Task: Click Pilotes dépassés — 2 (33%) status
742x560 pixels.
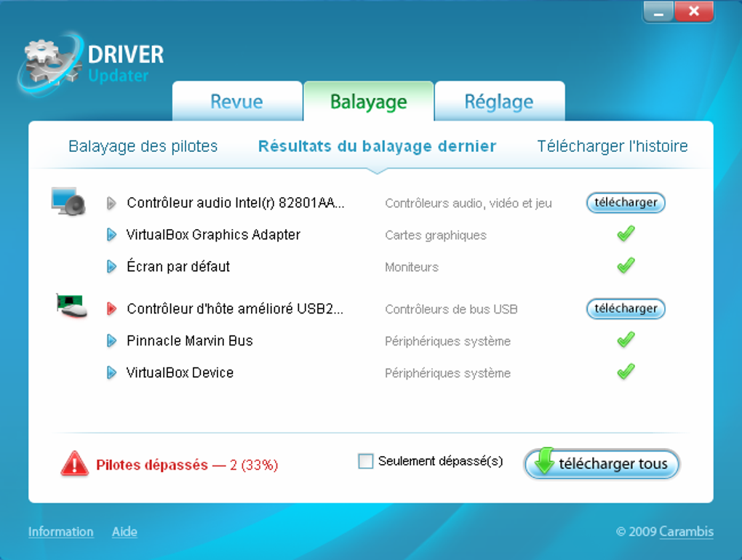Action: click(x=187, y=465)
